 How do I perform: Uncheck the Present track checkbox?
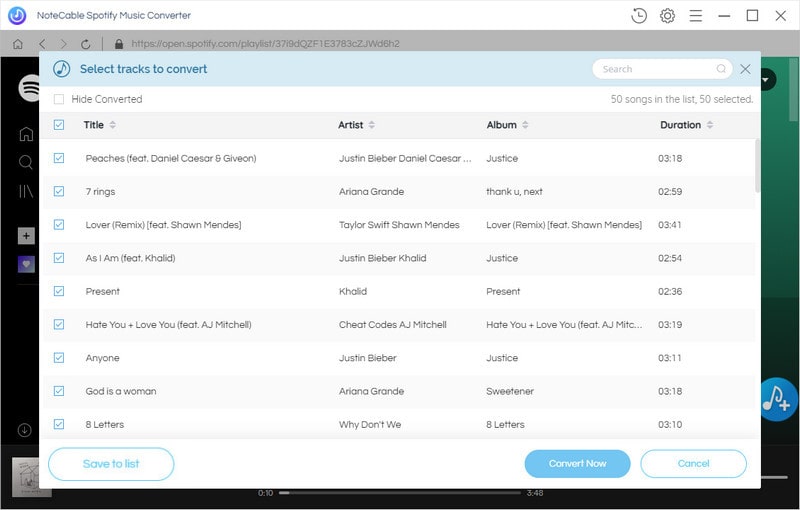tap(59, 291)
